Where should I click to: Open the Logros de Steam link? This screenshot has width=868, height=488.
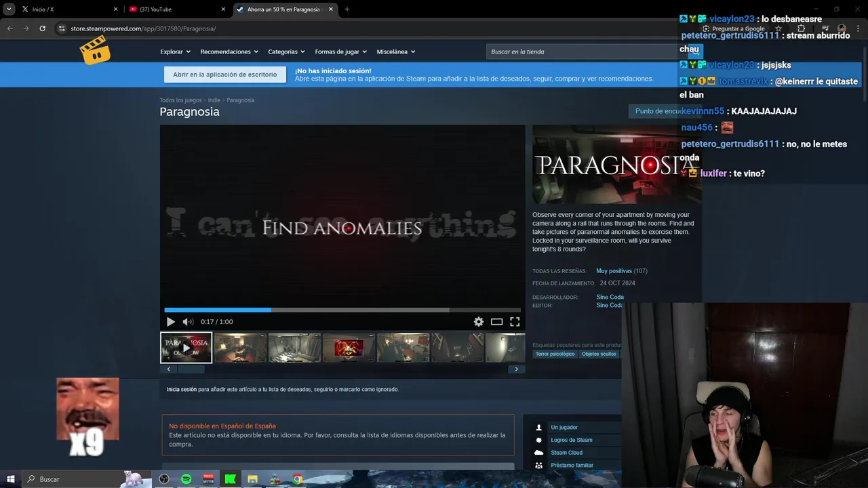pos(572,440)
